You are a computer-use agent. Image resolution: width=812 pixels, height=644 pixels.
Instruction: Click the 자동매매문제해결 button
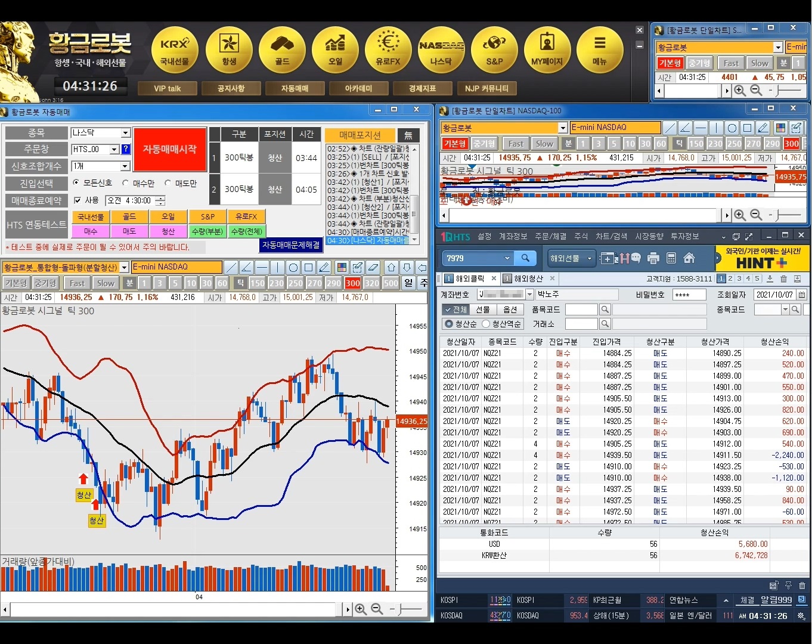point(291,245)
